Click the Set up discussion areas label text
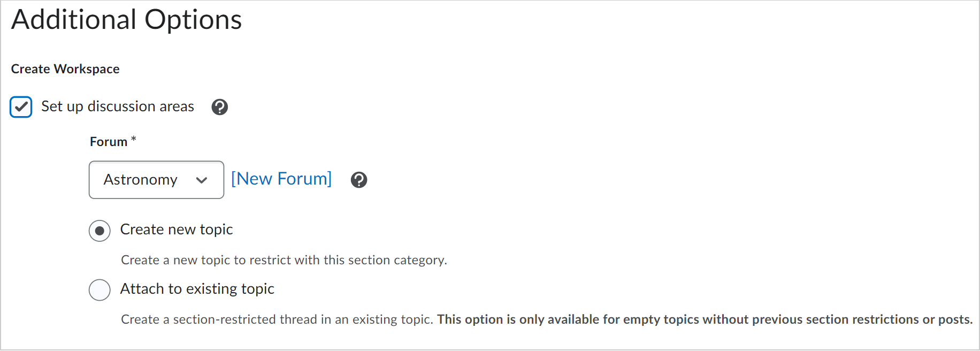The height and width of the screenshot is (351, 980). pos(117,106)
